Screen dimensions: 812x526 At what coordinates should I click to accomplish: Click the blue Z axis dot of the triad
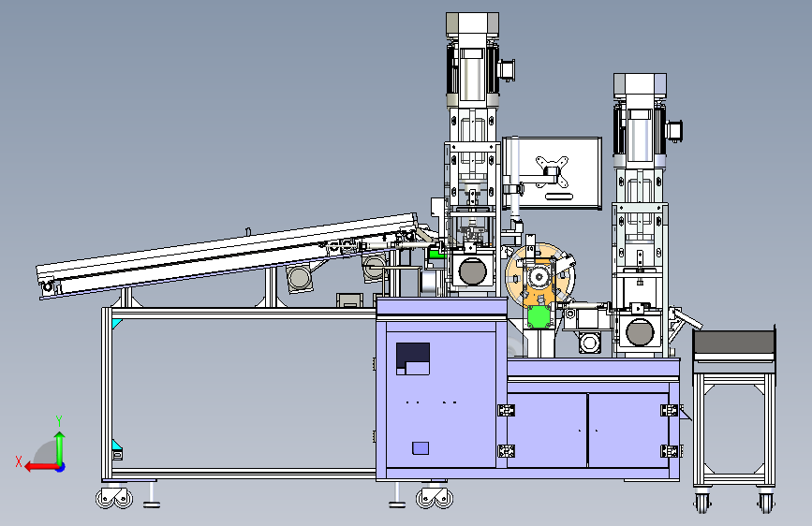[61, 467]
